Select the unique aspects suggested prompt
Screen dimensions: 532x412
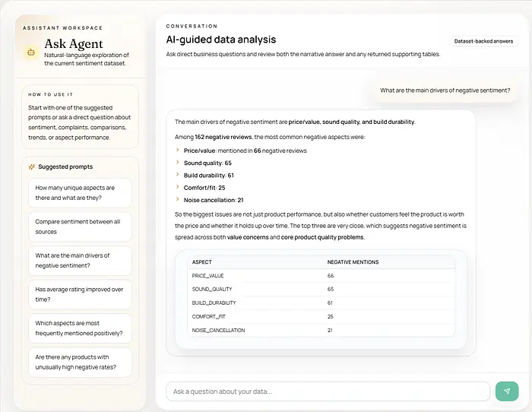tap(80, 193)
